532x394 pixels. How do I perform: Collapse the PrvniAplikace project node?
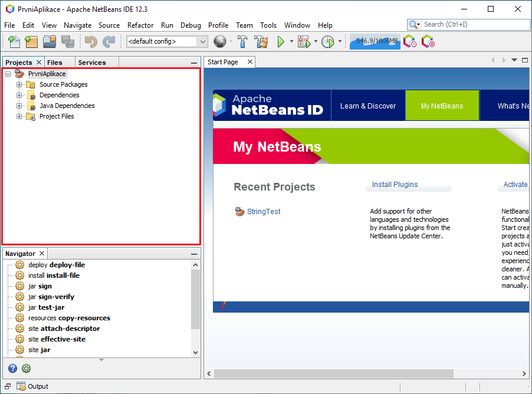pyautogui.click(x=8, y=74)
